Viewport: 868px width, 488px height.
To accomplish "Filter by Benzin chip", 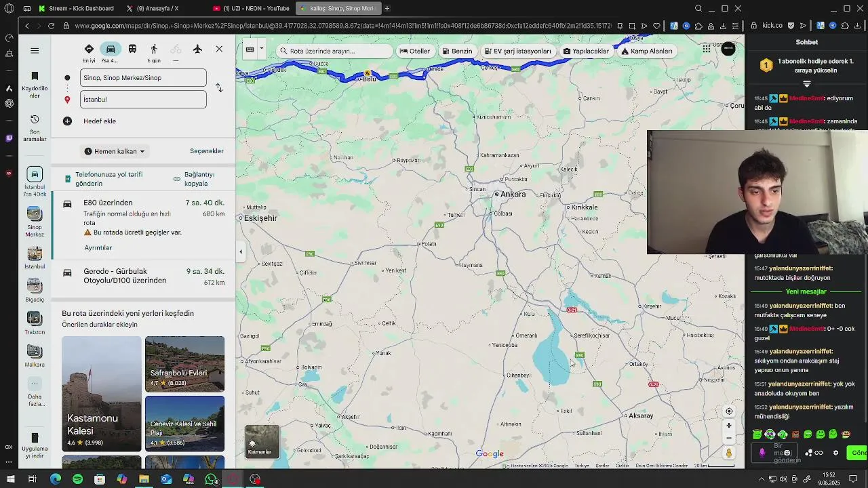I will [457, 51].
